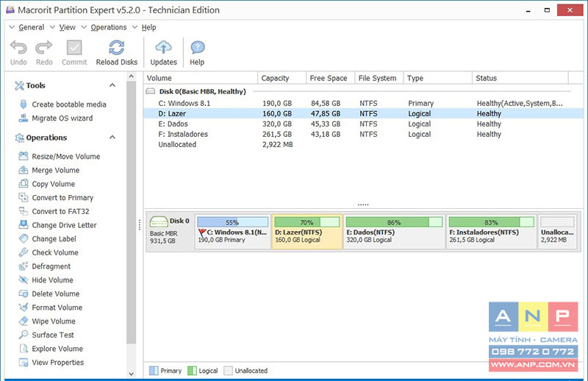Image resolution: width=588 pixels, height=381 pixels.
Task: Collapse the Operations section
Action: click(112, 138)
